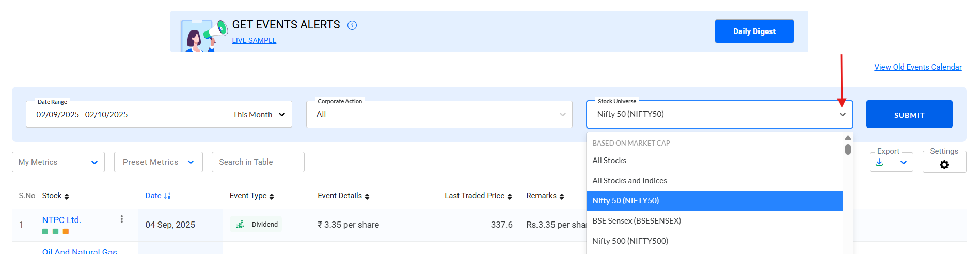Open three-dot menu for NTPC Ltd.
The height and width of the screenshot is (254, 980).
122,219
